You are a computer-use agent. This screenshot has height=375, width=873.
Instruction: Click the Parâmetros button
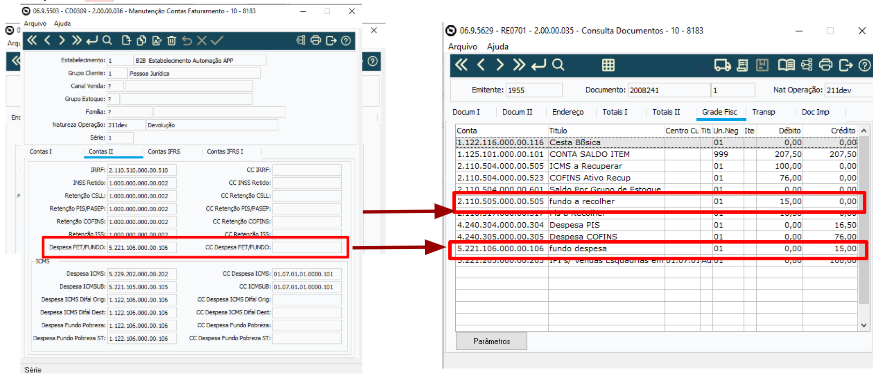pos(491,341)
